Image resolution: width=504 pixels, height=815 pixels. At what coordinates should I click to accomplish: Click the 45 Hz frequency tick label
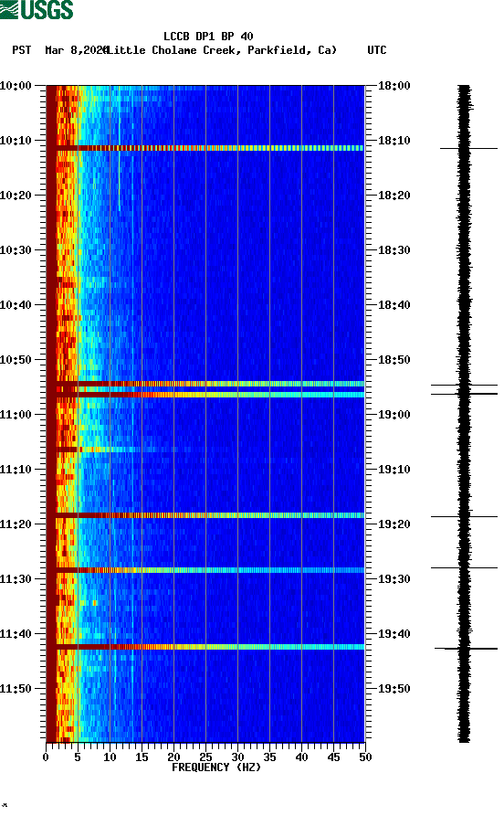[333, 757]
